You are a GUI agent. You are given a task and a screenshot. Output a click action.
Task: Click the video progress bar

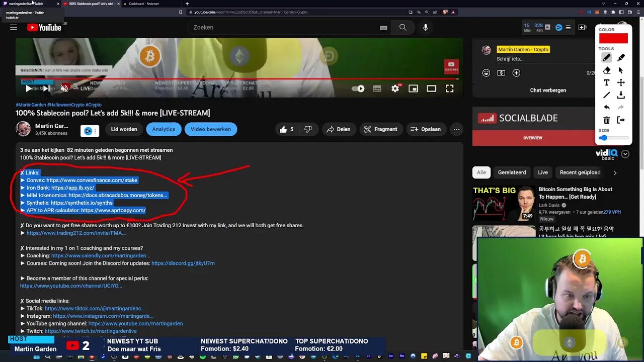tap(239, 79)
